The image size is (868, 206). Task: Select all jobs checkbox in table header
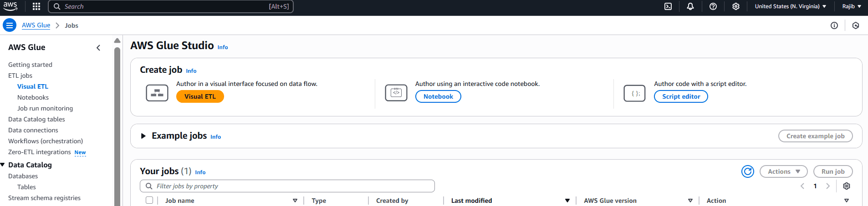click(149, 201)
